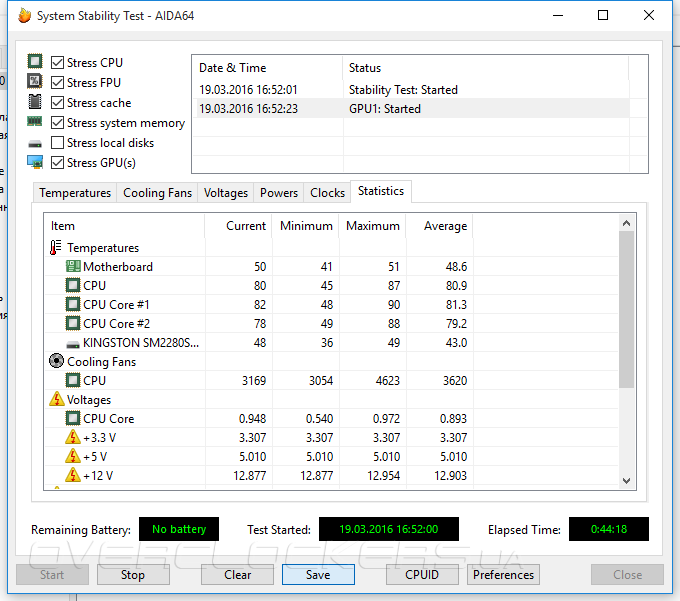Click the chip icon of CPU Core #1 row
680x601 pixels.
pos(73,304)
